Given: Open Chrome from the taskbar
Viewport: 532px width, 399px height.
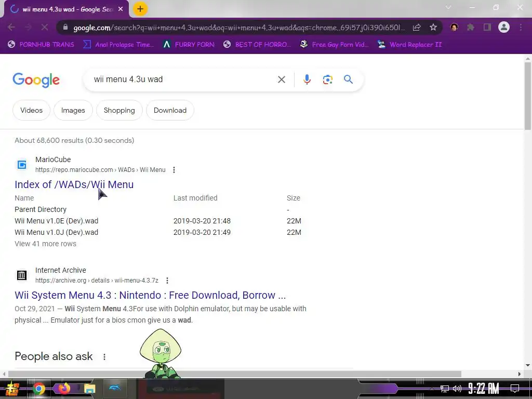Looking at the screenshot, I should point(38,389).
